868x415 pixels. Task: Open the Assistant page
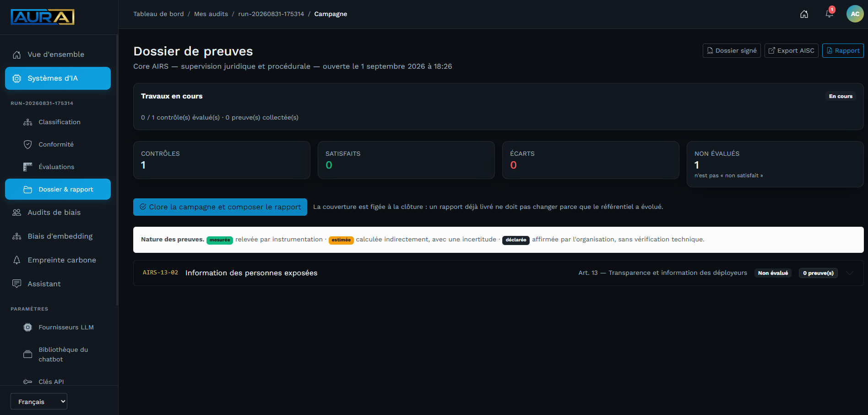click(58, 284)
